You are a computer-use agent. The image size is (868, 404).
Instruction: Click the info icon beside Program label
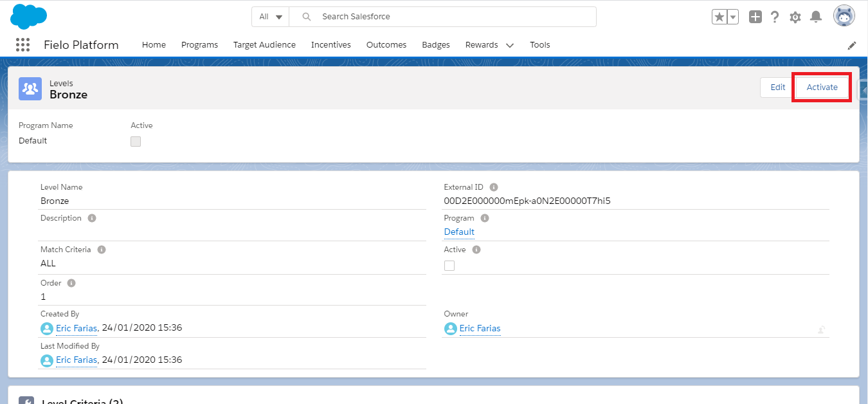click(485, 218)
